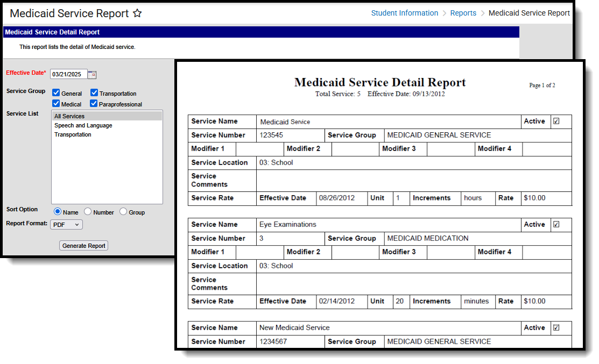This screenshot has height=364, width=599.
Task: Uncheck the Paraprofessional service group checkbox
Action: tap(94, 103)
